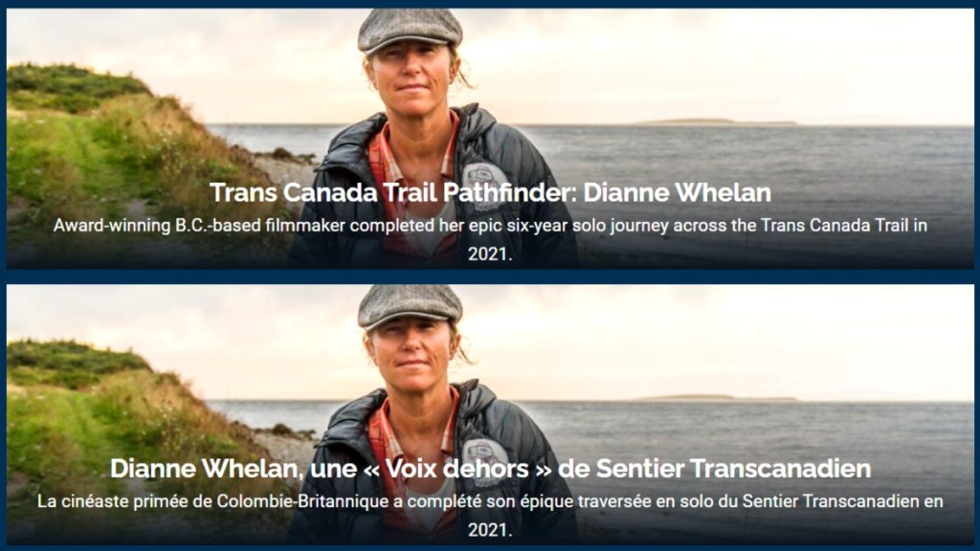Click the year 2021 in the English description

[x=490, y=254]
